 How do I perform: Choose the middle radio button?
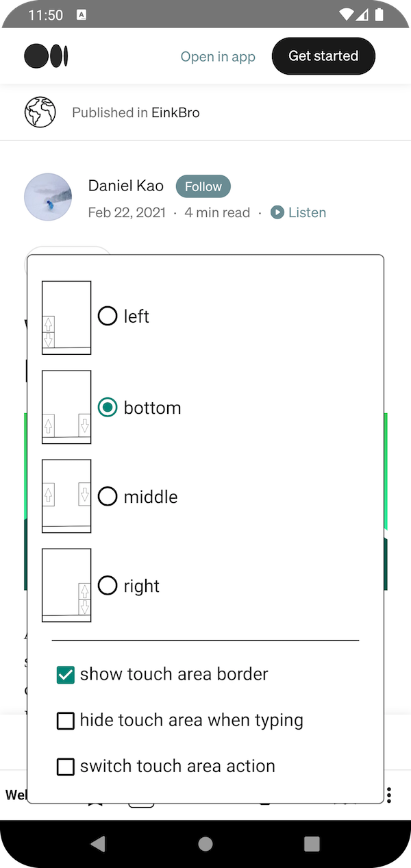coord(108,496)
